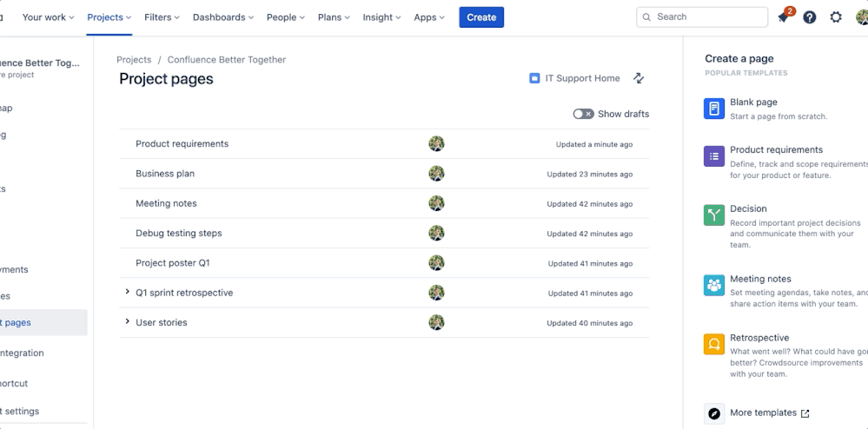Click the blue Create button

point(481,17)
